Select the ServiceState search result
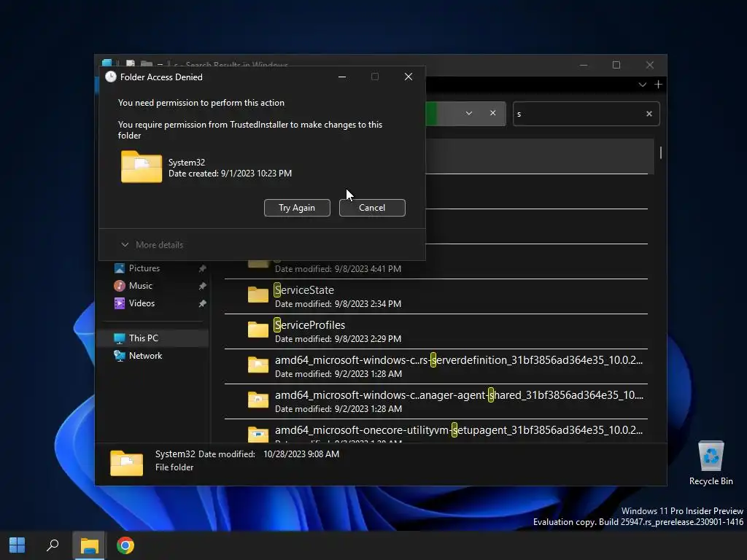The image size is (747, 560). pos(436,296)
